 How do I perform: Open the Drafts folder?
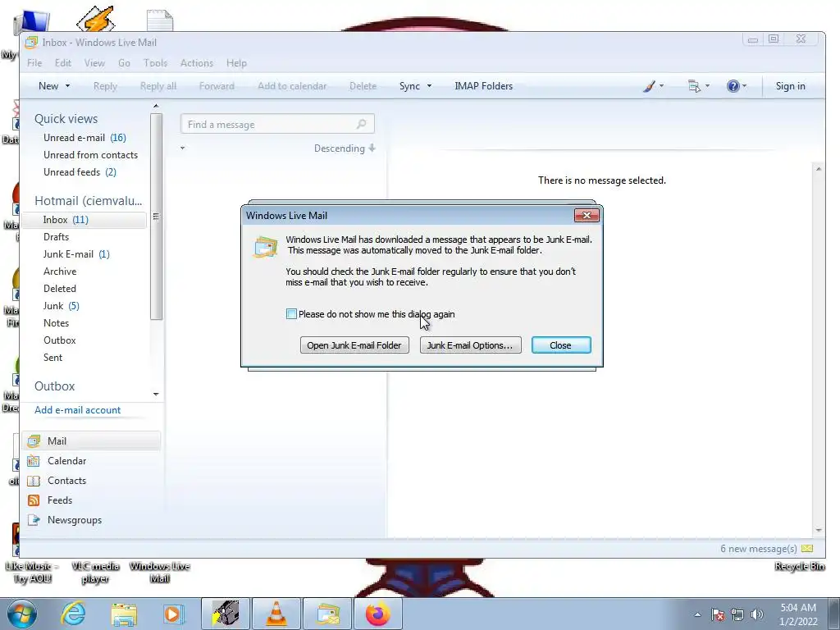point(57,237)
